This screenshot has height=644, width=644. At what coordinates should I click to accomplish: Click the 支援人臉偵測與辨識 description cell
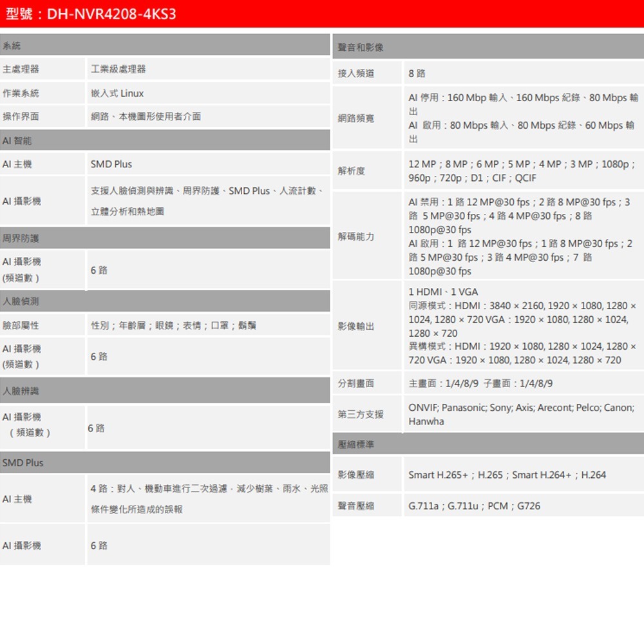point(209,201)
